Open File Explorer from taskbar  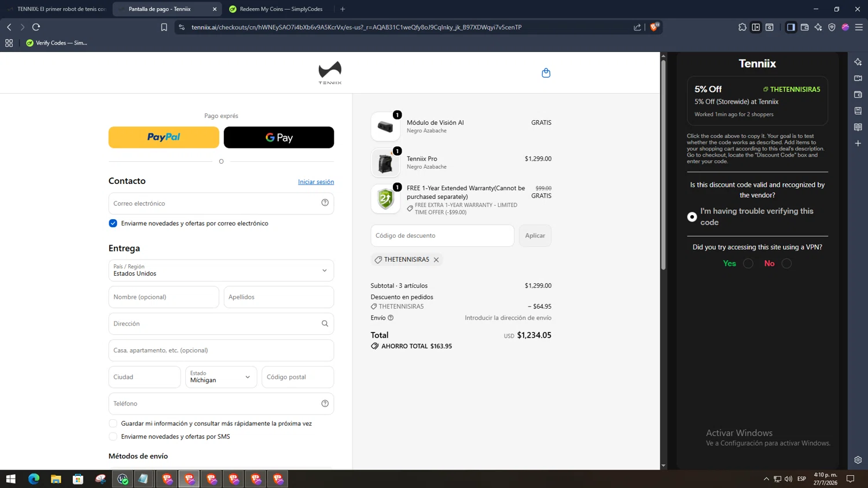(x=56, y=479)
